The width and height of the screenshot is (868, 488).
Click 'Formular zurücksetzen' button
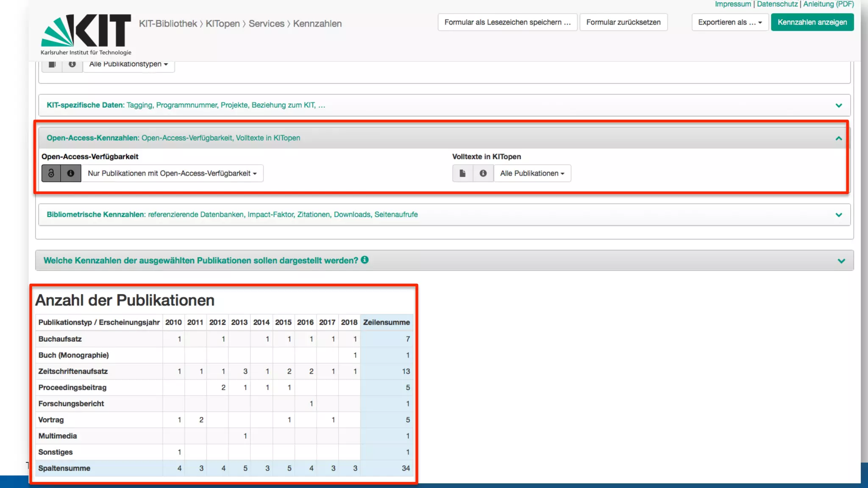623,22
